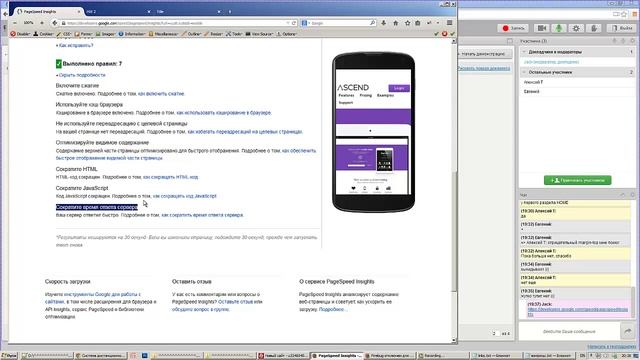Click 'как использовать кэширование в браузере' link
This screenshot has width=640, height=360.
point(224,113)
